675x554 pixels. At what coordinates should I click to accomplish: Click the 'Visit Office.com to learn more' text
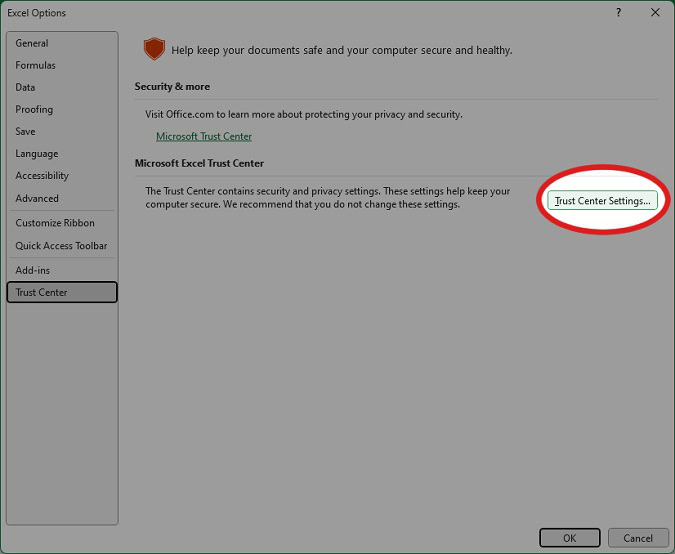click(304, 115)
